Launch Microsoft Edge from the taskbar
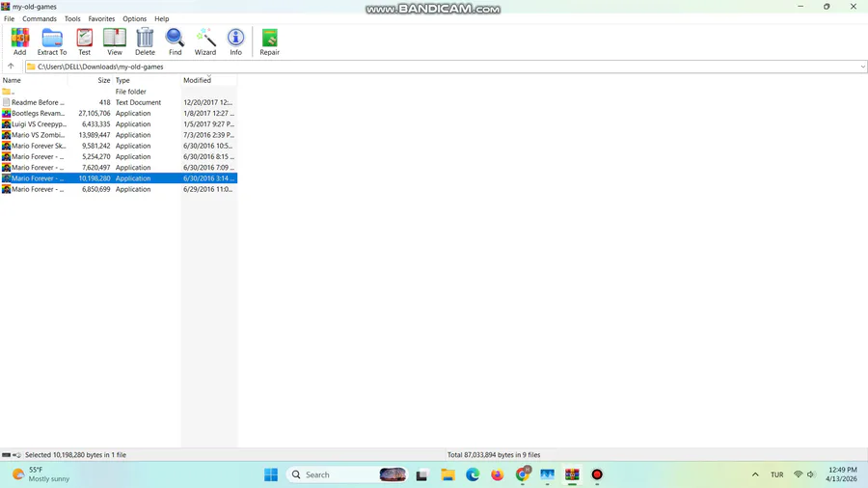This screenshot has width=868, height=488. pyautogui.click(x=473, y=474)
